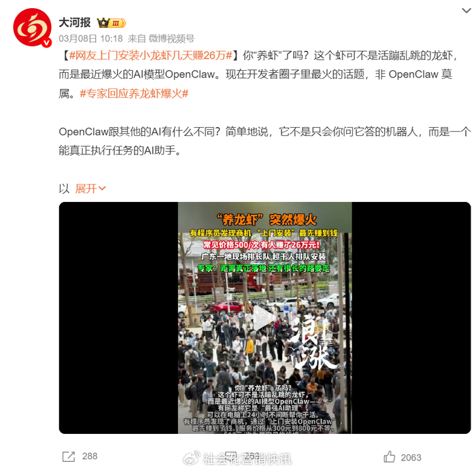Click the video title banner 养龙虾突然爆火
Viewport: 476px width, 470px height.
pyautogui.click(x=267, y=220)
